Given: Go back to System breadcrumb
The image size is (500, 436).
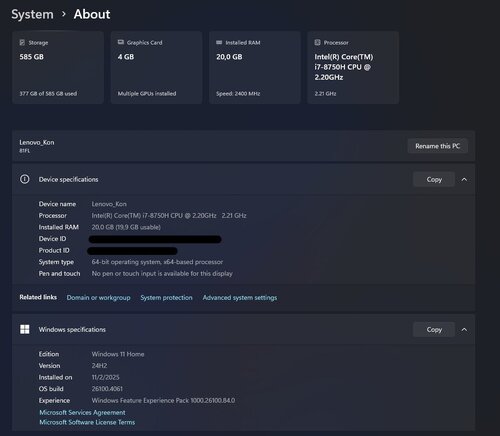Looking at the screenshot, I should coord(32,14).
